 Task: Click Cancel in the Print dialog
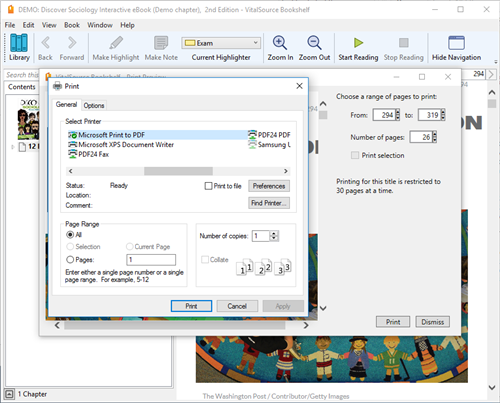point(237,306)
